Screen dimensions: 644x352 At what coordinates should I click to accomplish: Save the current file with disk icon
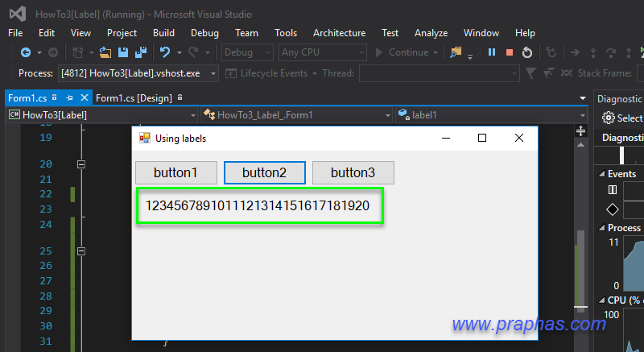pos(123,52)
